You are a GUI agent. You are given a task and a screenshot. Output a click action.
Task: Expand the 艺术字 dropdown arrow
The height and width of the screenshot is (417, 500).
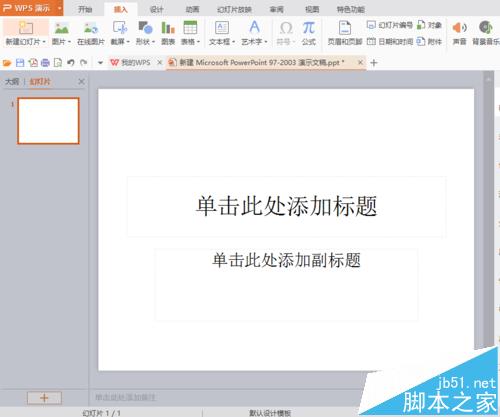pos(266,42)
